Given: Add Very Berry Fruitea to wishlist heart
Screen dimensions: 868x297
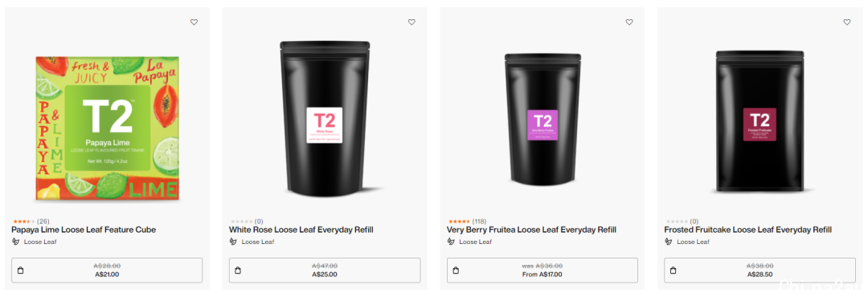Looking at the screenshot, I should coord(628,22).
